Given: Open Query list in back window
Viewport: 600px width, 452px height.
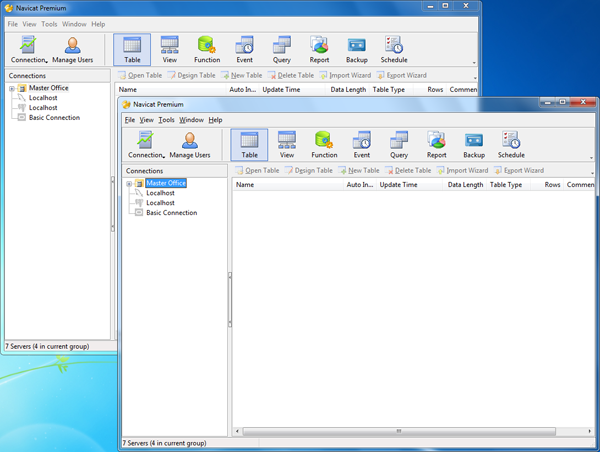Looking at the screenshot, I should pos(282,49).
